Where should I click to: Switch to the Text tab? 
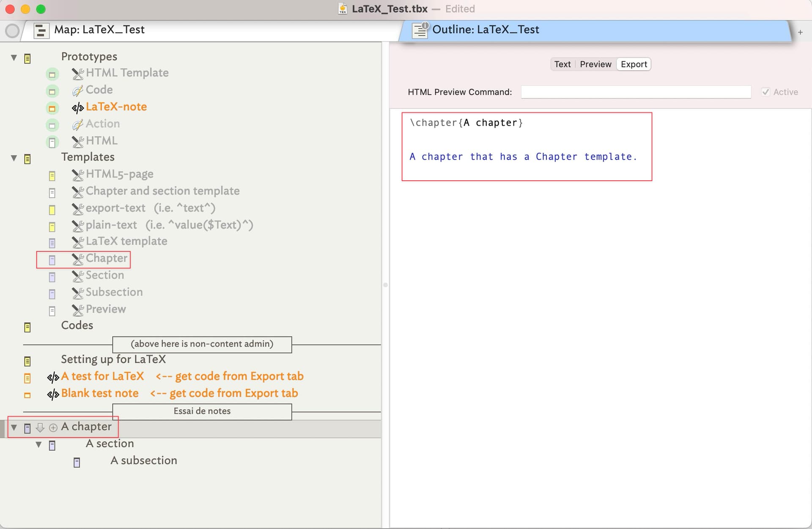[562, 64]
